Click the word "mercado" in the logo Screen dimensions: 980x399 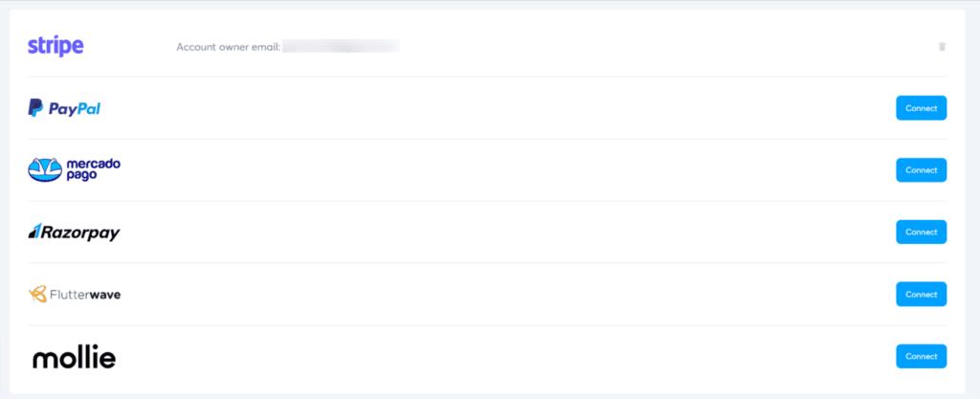point(93,165)
